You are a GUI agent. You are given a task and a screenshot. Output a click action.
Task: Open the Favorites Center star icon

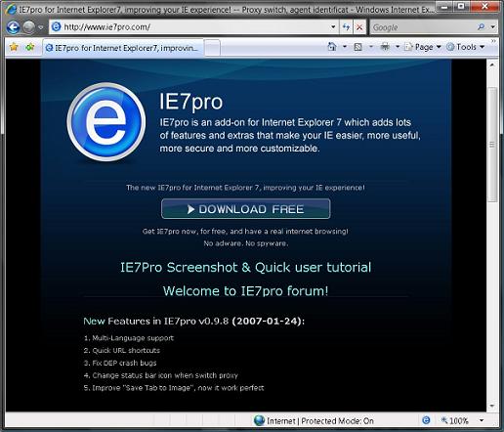[14, 48]
